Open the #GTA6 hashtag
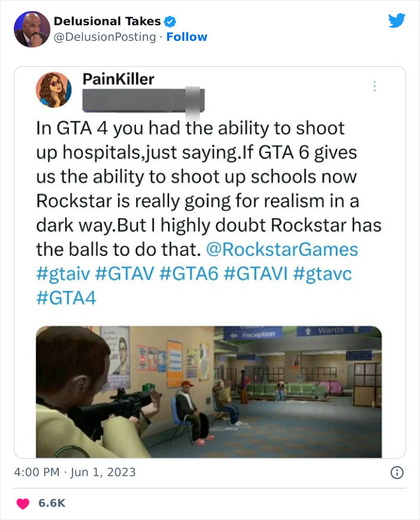 coord(189,274)
